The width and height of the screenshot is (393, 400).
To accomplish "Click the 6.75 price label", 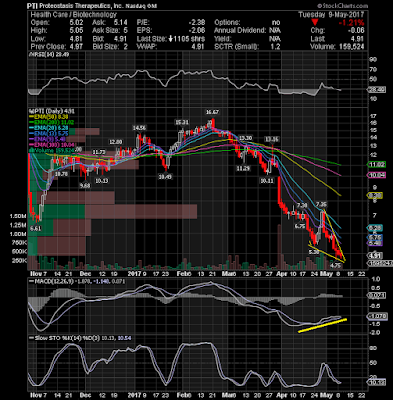I will pyautogui.click(x=300, y=226).
